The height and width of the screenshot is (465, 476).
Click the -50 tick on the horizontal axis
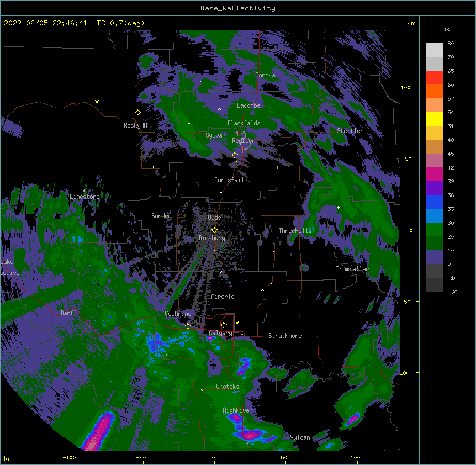coord(141,458)
